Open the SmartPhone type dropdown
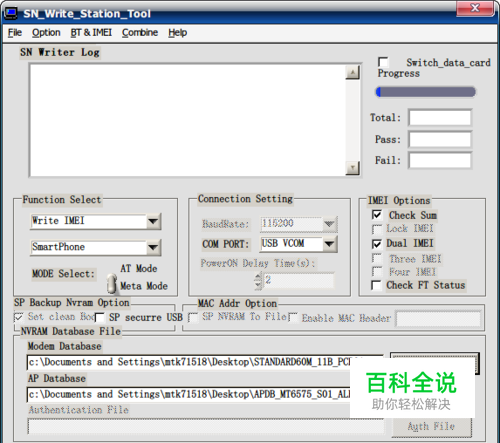This screenshot has height=443, width=500. tap(153, 247)
